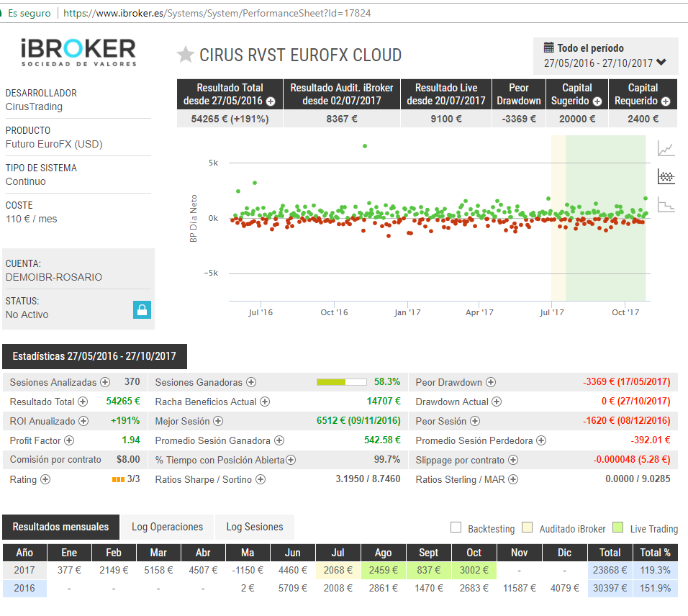Expand info for Resultado Total statistic
This screenshot has height=616, width=688.
tap(83, 402)
